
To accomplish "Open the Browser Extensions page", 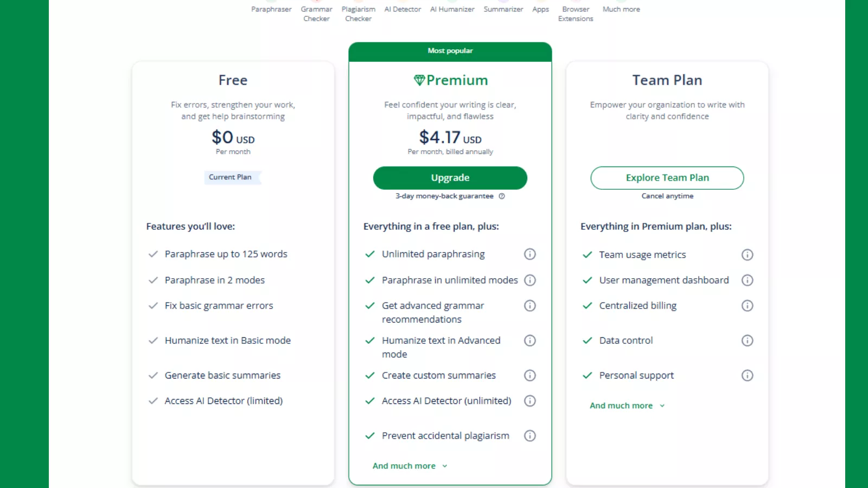I will coord(575,14).
